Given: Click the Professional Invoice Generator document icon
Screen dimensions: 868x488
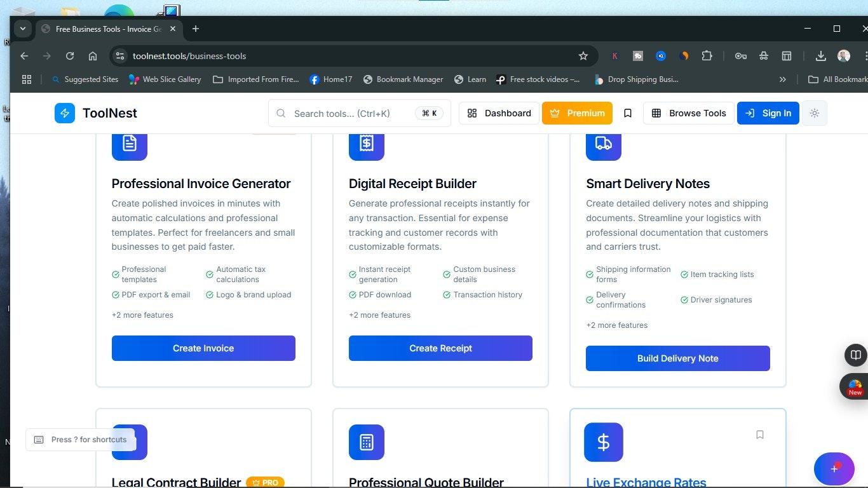Looking at the screenshot, I should coord(130,143).
